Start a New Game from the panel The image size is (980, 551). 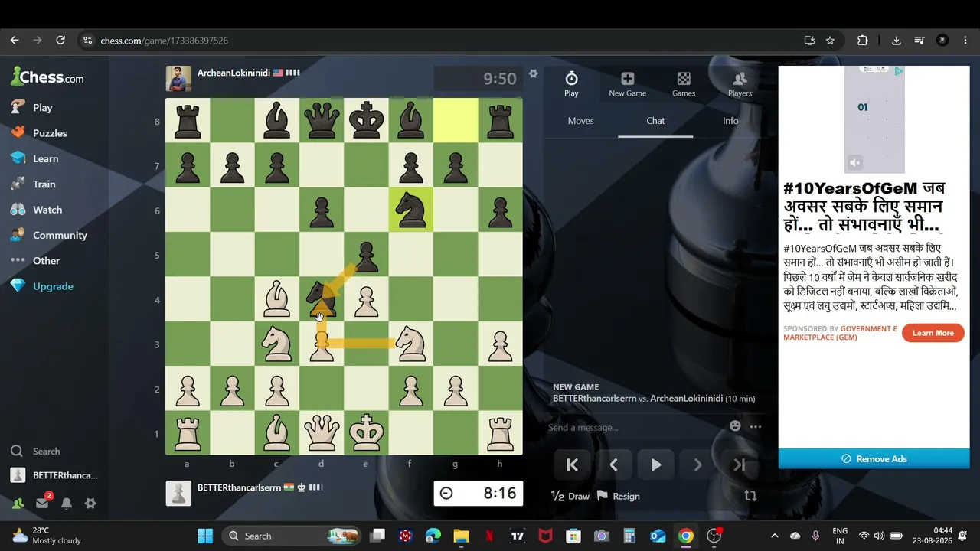point(628,83)
